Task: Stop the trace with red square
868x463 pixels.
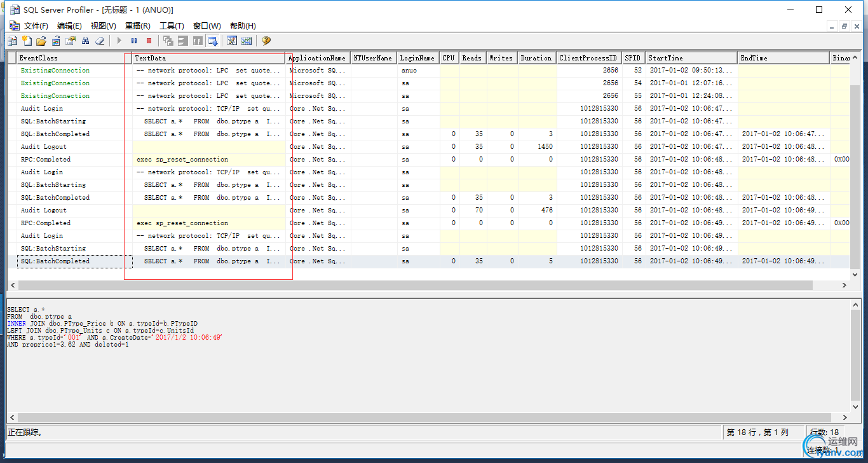Action: click(149, 41)
